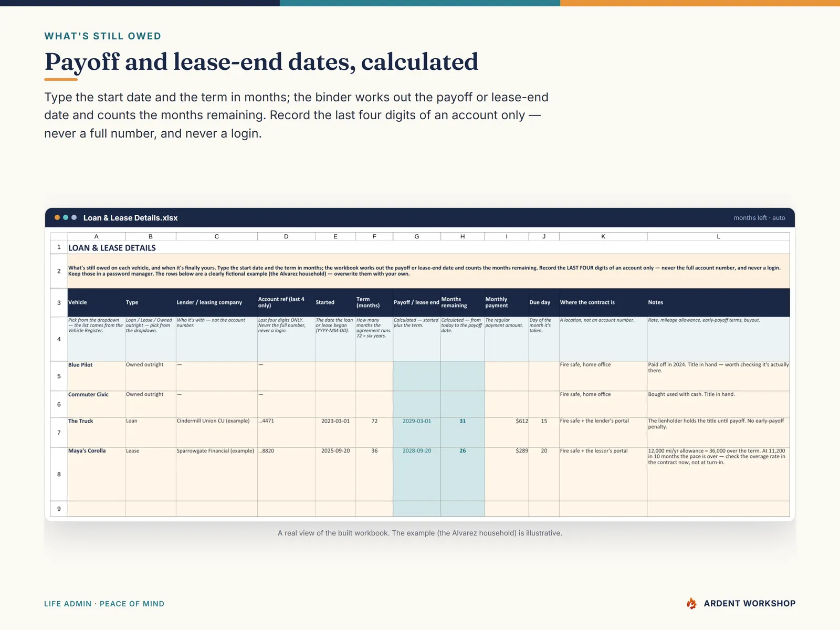The height and width of the screenshot is (630, 840).
Task: Click the 'Months remaining' heading
Action: point(463,302)
